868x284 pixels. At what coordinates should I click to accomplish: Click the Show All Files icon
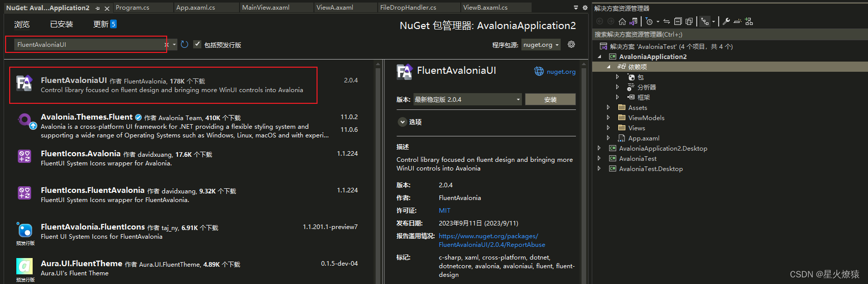(x=689, y=21)
